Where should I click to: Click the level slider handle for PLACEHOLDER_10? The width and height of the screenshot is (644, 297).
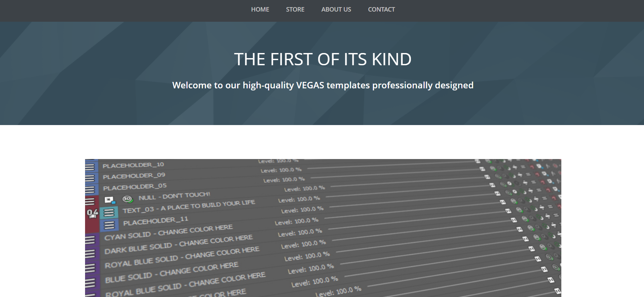[x=477, y=161]
